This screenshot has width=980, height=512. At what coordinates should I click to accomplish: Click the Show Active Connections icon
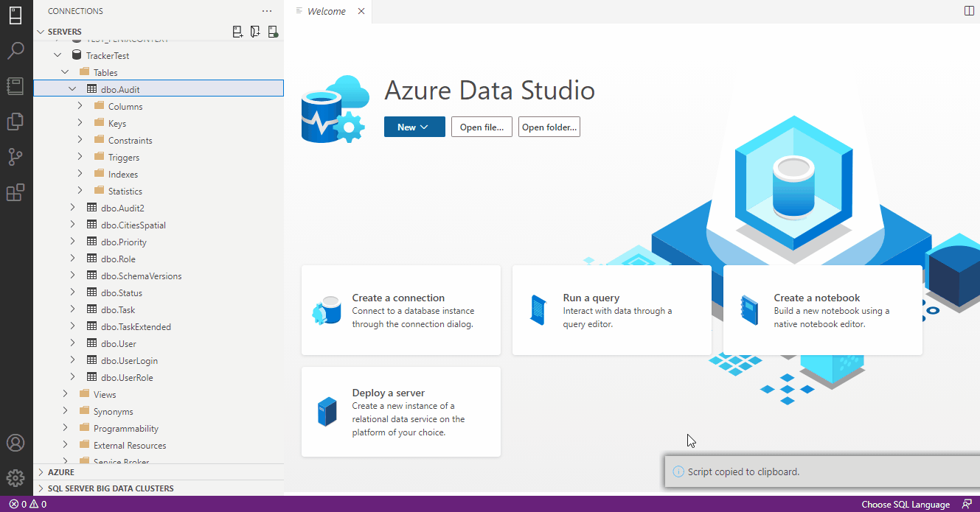(x=273, y=32)
